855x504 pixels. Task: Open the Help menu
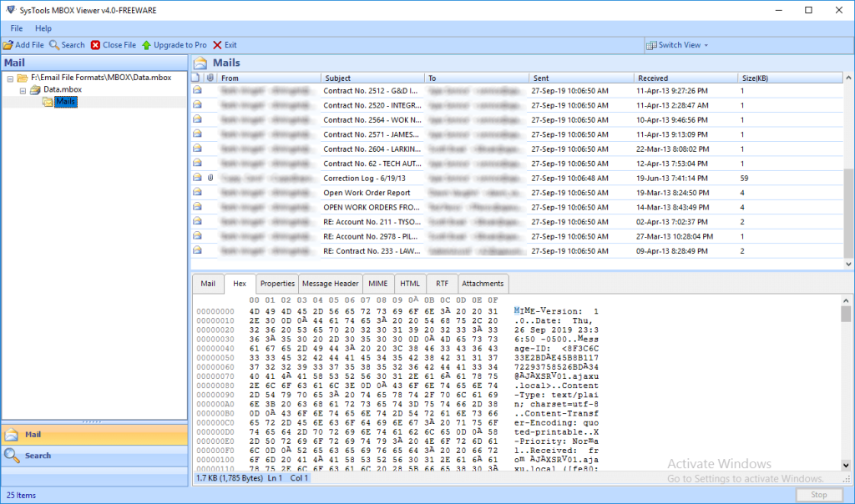pos(43,28)
